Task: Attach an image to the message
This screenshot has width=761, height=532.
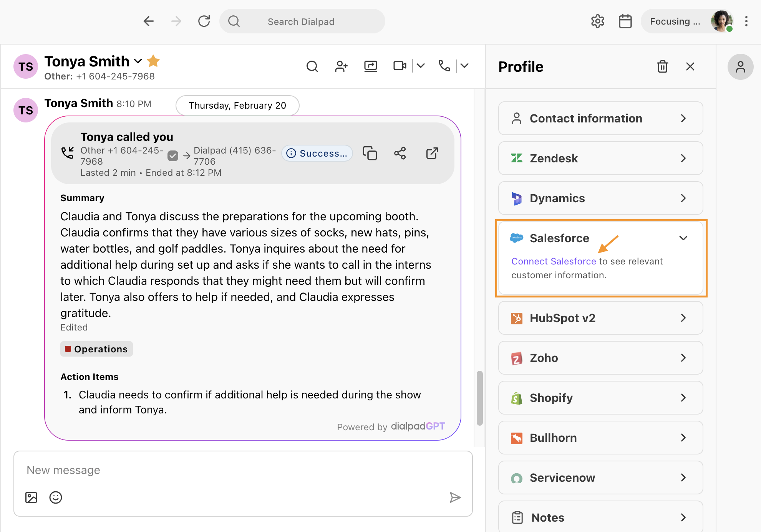Action: (31, 497)
